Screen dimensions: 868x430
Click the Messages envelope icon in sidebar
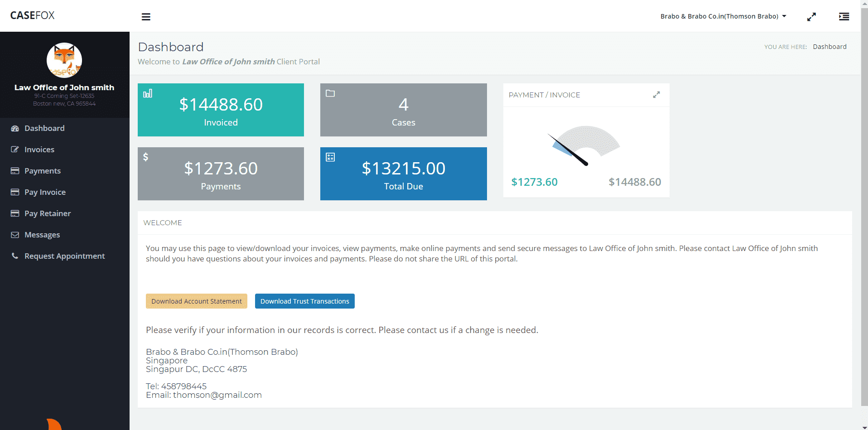15,235
